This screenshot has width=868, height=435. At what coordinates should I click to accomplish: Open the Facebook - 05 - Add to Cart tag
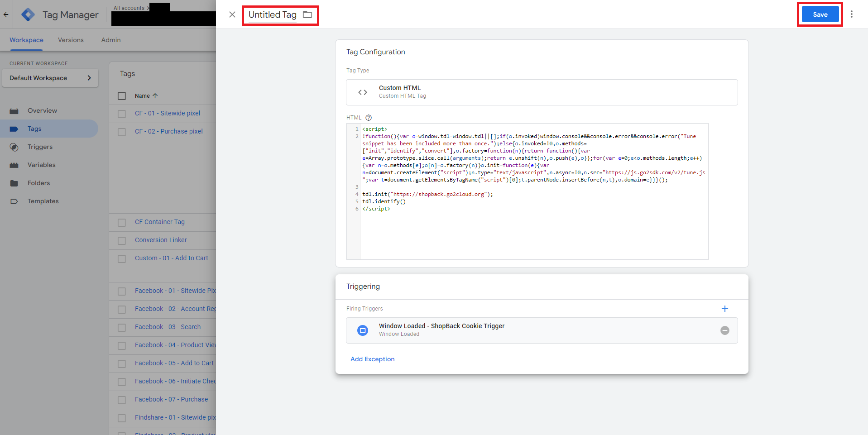click(174, 363)
